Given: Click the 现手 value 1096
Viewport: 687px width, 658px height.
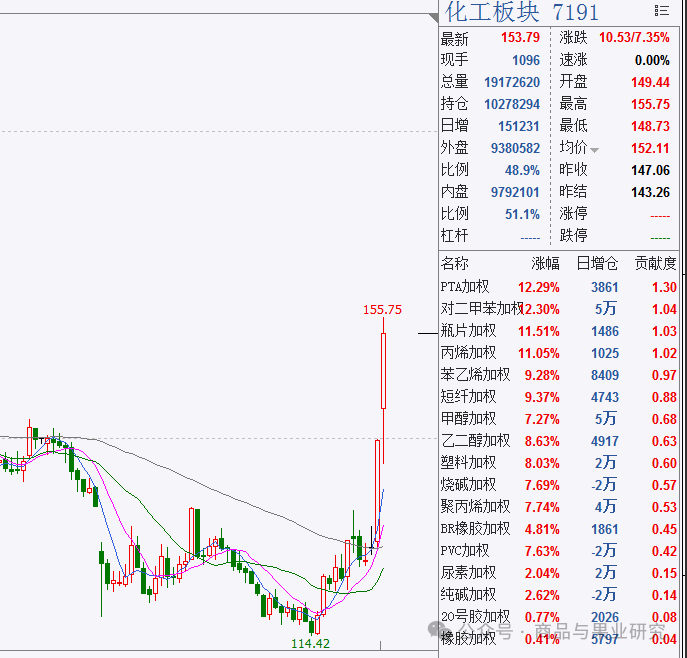Looking at the screenshot, I should [x=526, y=60].
